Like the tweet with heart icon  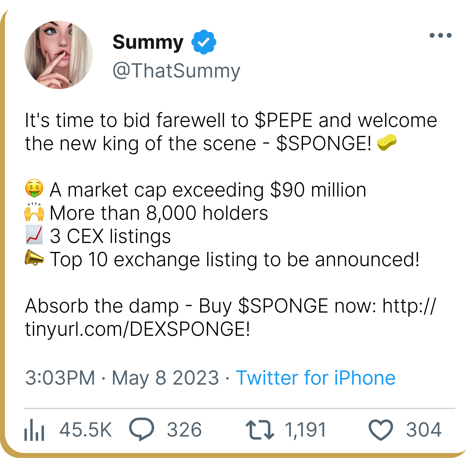click(380, 430)
